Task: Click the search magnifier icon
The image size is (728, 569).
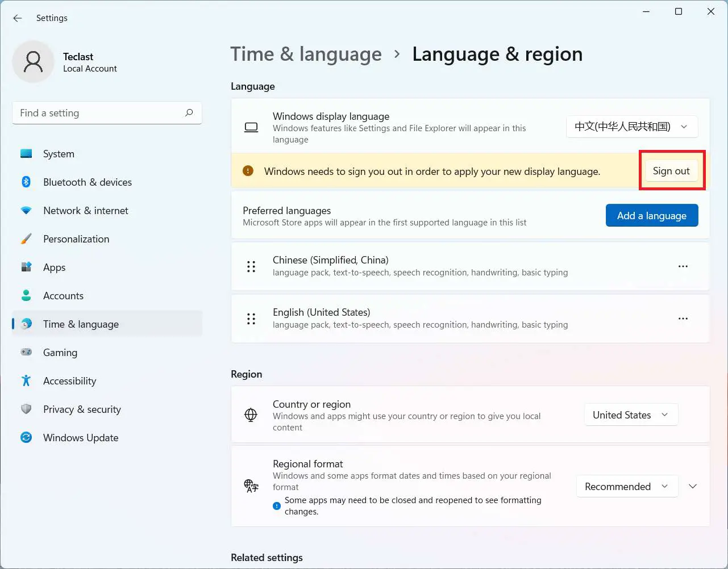Action: (x=189, y=113)
